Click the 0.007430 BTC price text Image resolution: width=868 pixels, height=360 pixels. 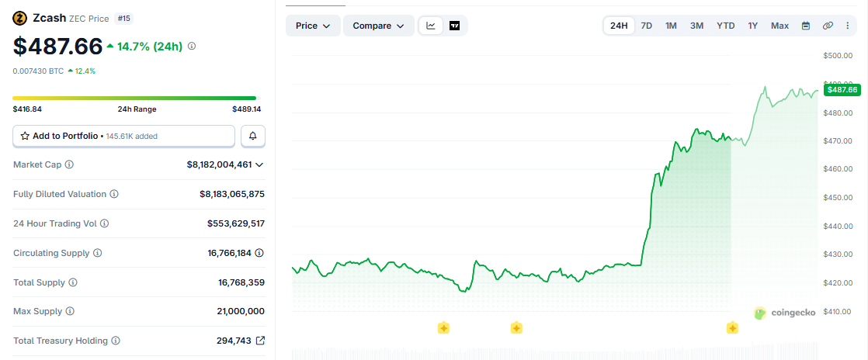tap(38, 71)
